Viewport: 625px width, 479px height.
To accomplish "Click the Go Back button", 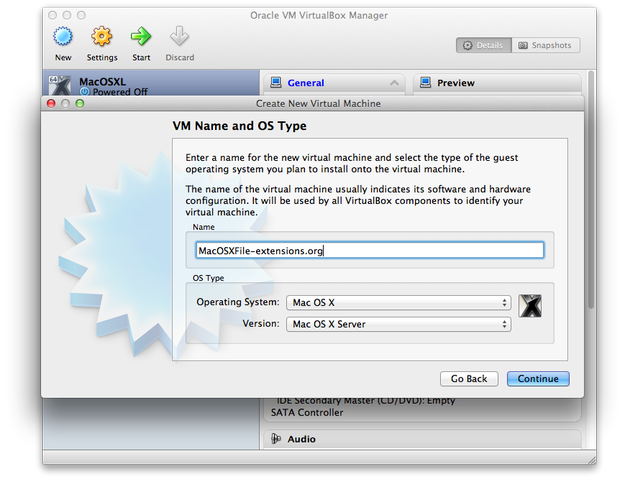I will tap(469, 379).
